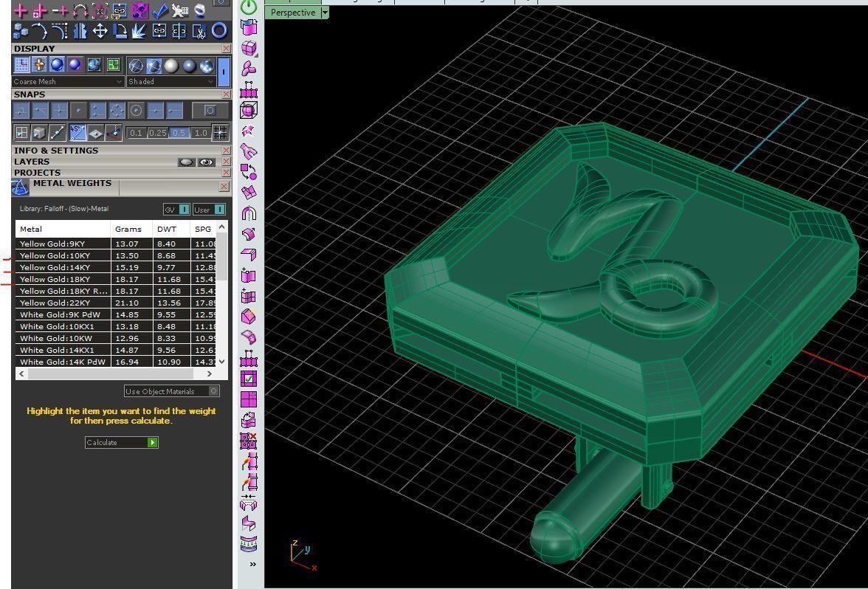Select the pink subdivided cube surface icon

249,47
